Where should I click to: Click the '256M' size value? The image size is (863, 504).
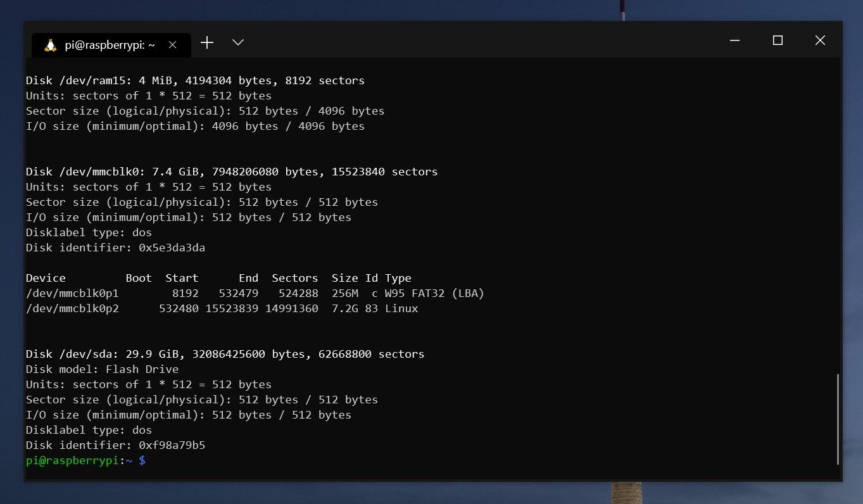coord(345,293)
